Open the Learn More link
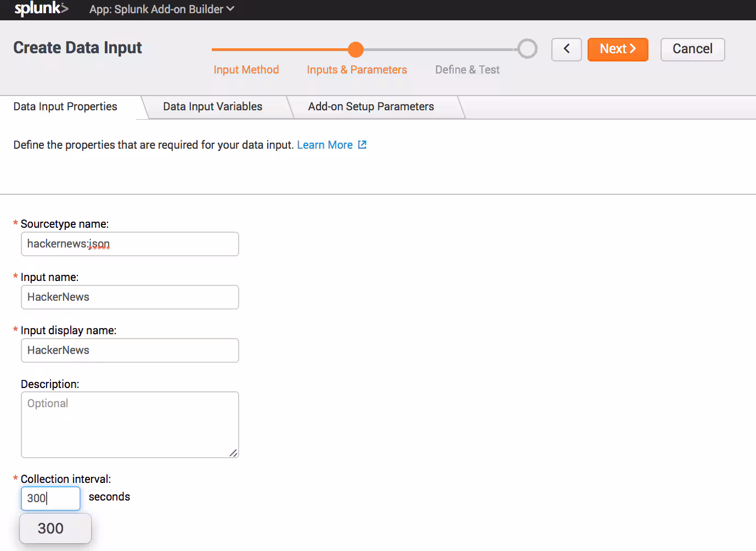The height and width of the screenshot is (551, 756). 325,144
